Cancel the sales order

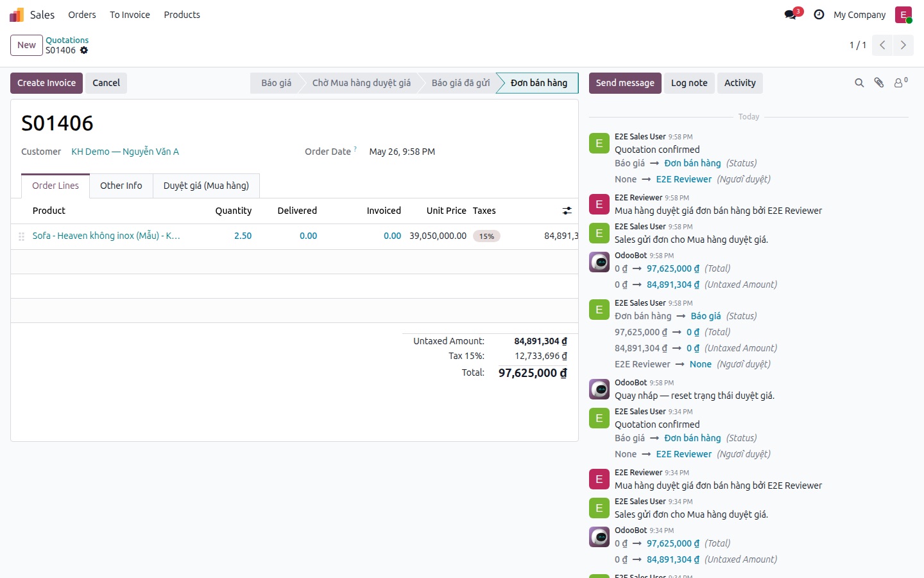click(x=106, y=83)
